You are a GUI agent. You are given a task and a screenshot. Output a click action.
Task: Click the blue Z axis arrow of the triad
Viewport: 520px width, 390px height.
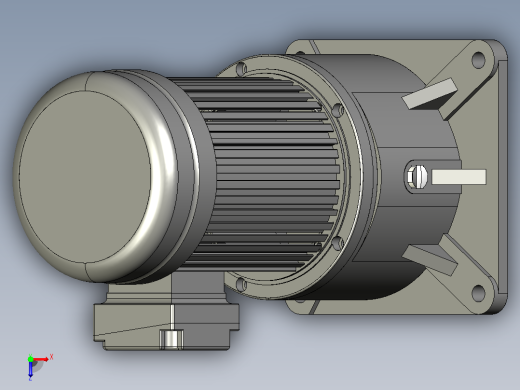(x=30, y=369)
